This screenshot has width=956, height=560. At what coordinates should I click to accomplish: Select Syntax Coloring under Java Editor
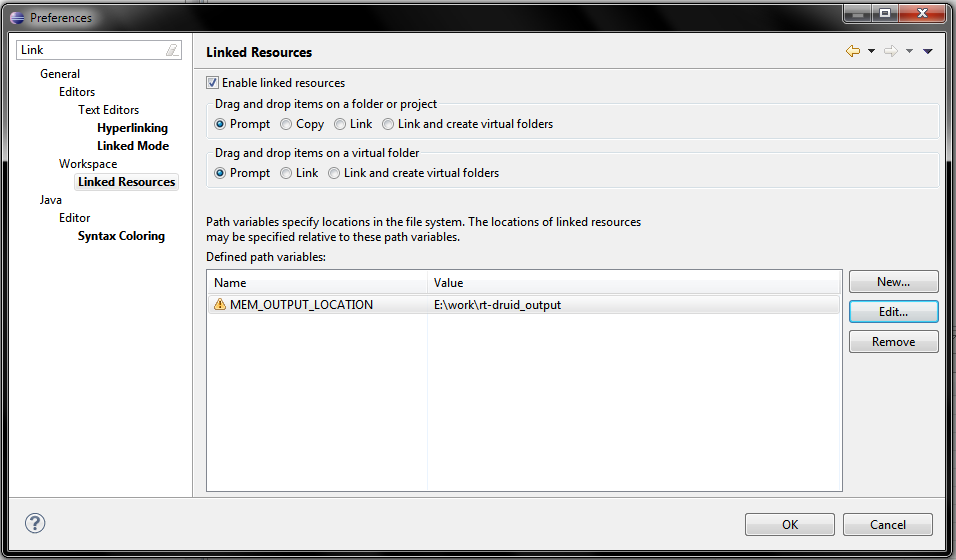coord(121,236)
